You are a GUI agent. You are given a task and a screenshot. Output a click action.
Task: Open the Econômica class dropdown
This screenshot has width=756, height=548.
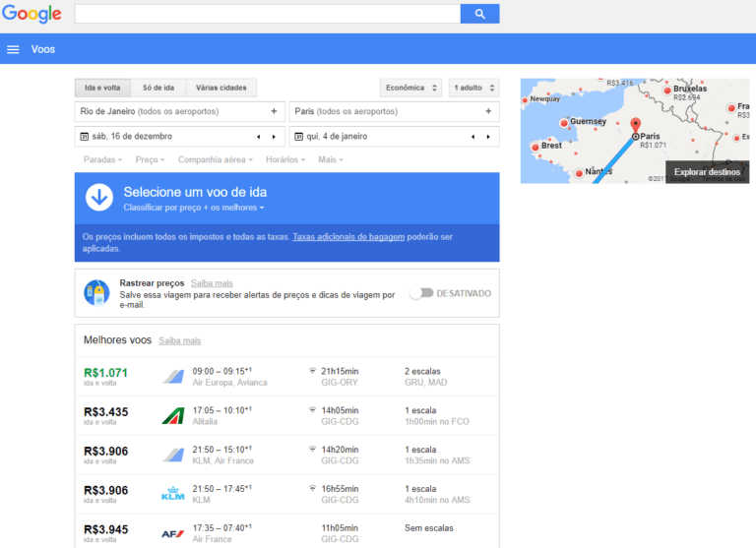[410, 88]
